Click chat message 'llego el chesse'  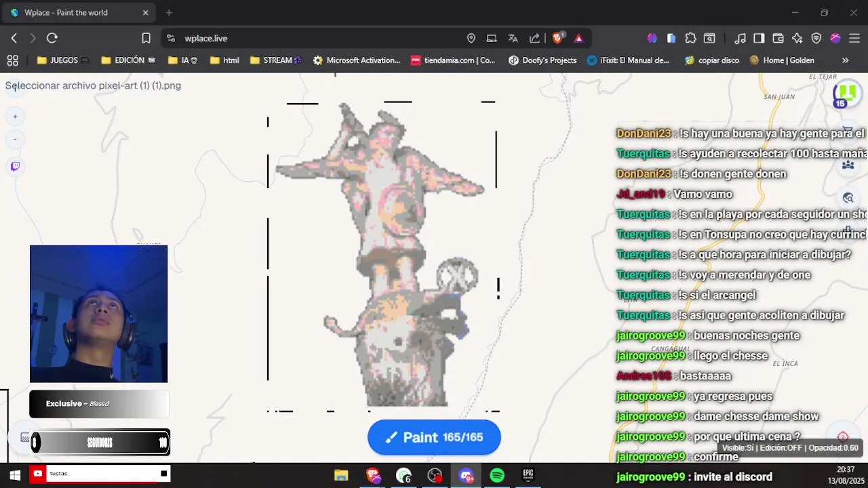pyautogui.click(x=730, y=355)
